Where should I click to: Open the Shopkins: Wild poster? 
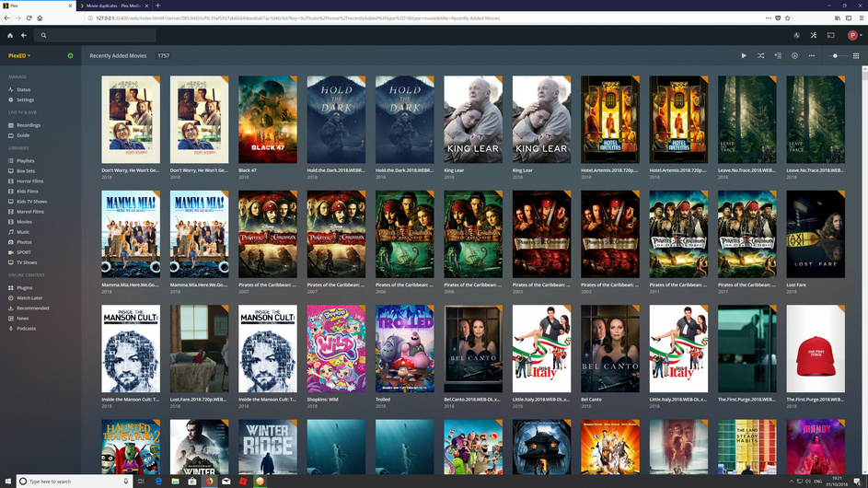[x=336, y=348]
